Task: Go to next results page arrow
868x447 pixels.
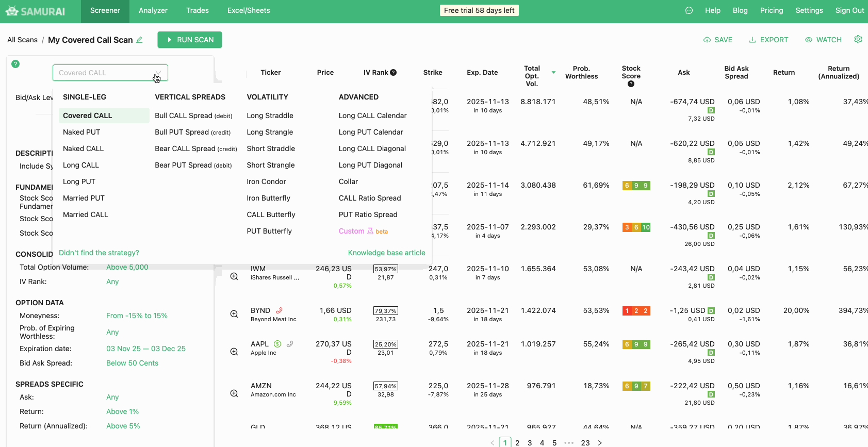Action: (600, 442)
